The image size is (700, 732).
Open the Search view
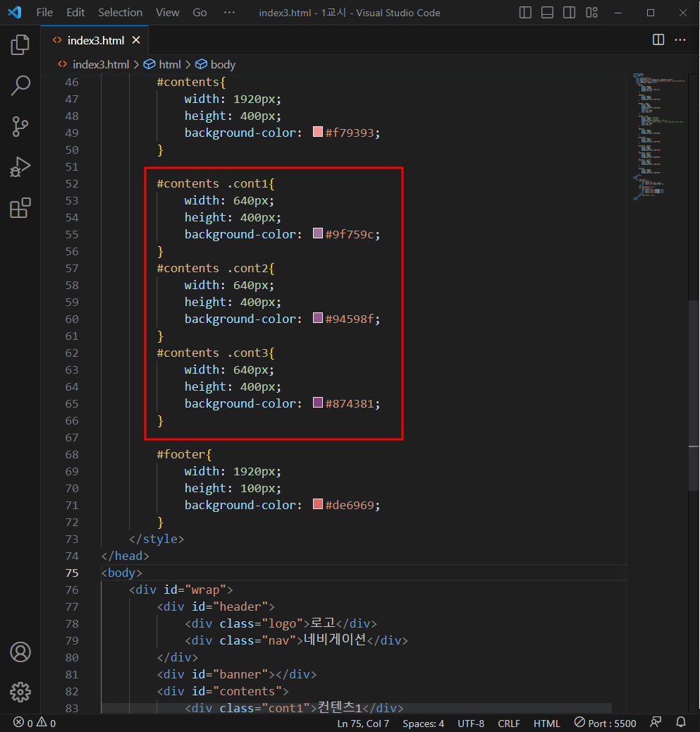(20, 85)
